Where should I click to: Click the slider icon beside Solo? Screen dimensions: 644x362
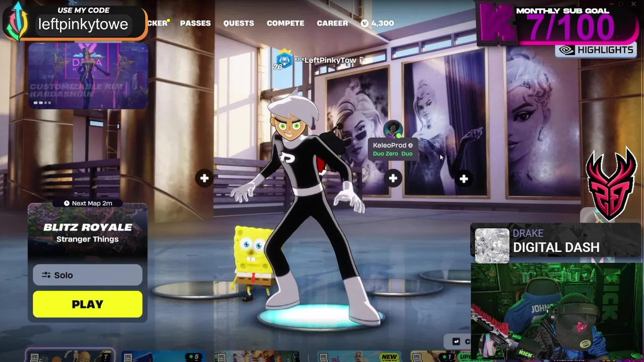[46, 275]
